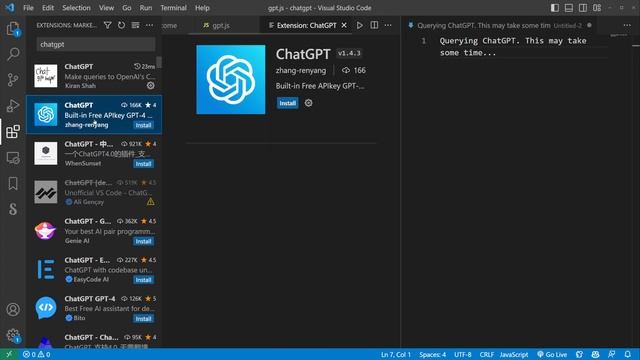
Task: Open the notifications bell in status bar
Action: point(627,354)
